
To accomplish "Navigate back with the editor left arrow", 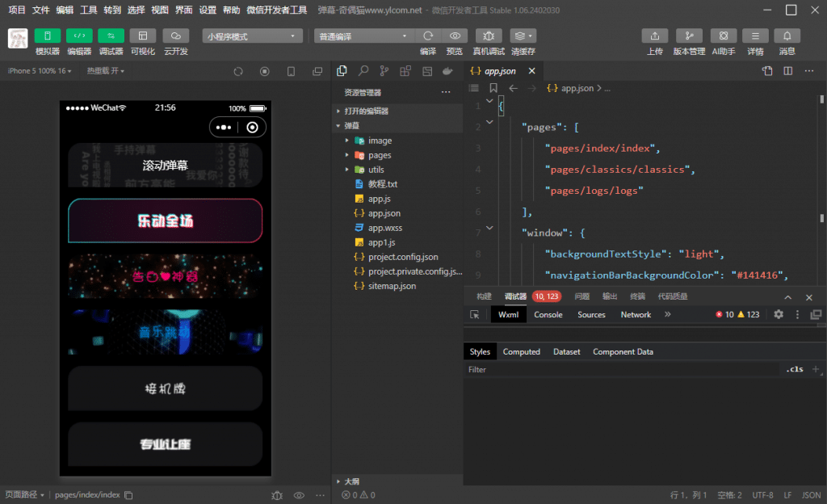I will [513, 88].
